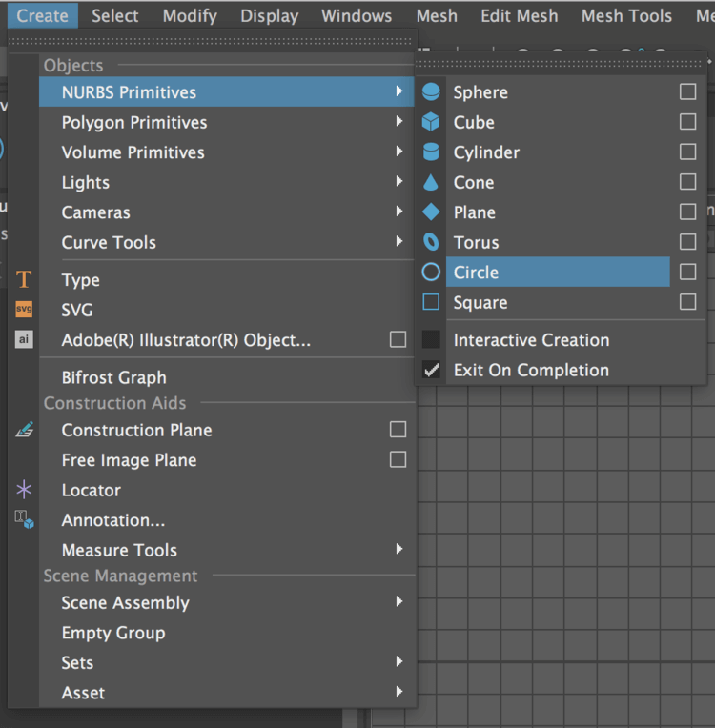Choose the Plane diamond icon
Viewport: 715px width, 728px height.
[431, 212]
